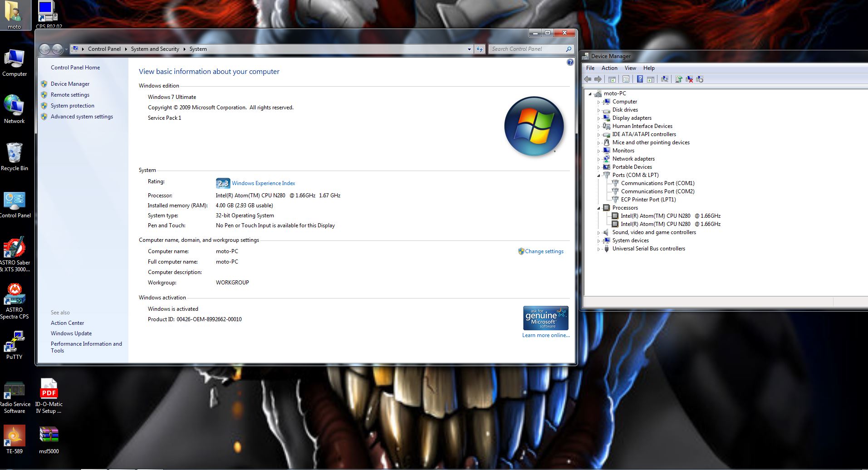Select Communications Port (COM1) device
Viewport: 868px width, 470px height.
(657, 183)
